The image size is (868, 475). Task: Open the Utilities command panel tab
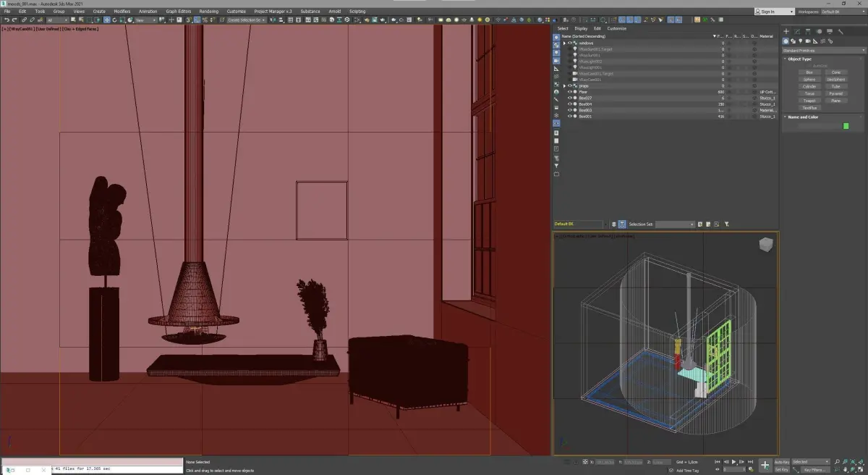pyautogui.click(x=841, y=32)
